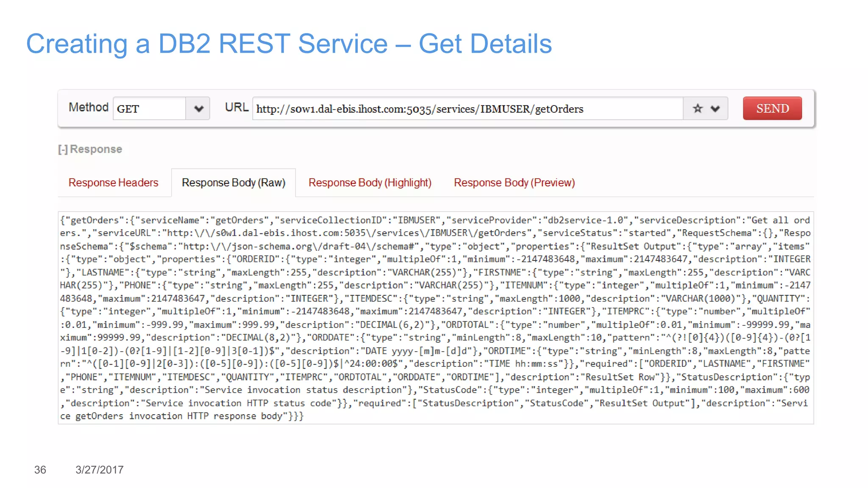Click inside the raw JSON response body
The image size is (868, 488).
pyautogui.click(x=436, y=318)
